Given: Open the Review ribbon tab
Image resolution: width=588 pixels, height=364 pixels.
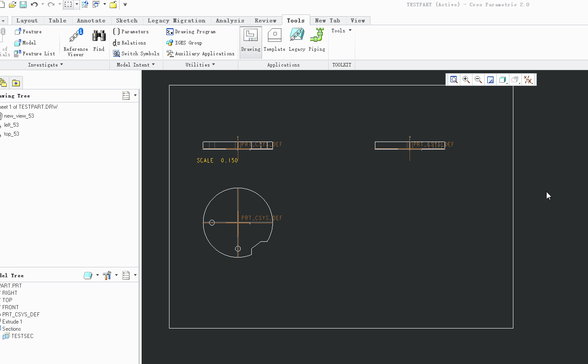Looking at the screenshot, I should click(266, 21).
